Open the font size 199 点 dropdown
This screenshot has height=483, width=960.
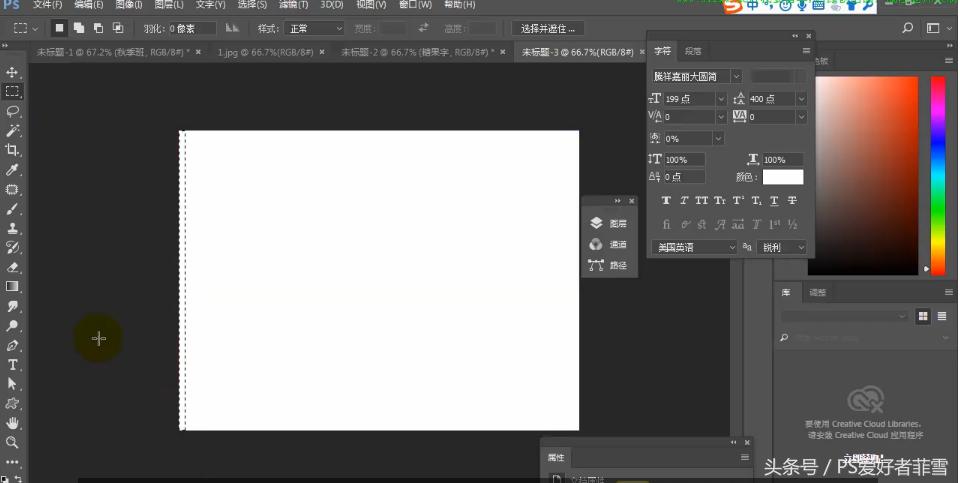point(721,99)
